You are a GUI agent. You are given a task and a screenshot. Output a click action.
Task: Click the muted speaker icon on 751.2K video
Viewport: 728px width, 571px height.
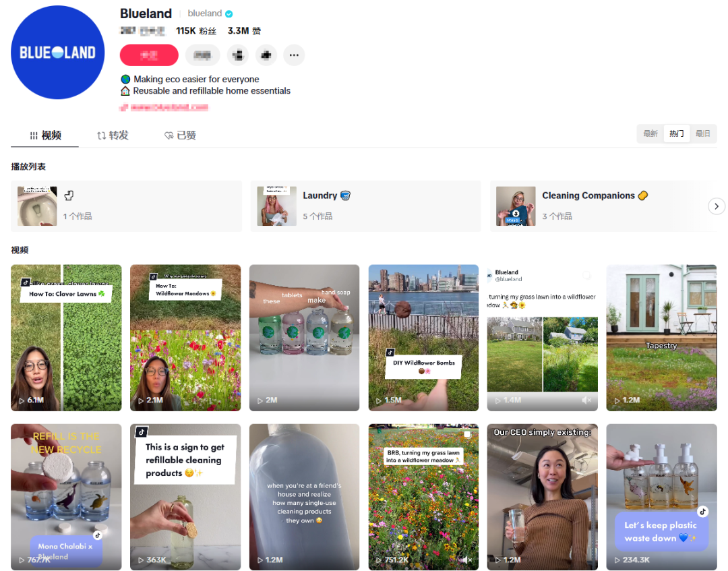pos(468,560)
